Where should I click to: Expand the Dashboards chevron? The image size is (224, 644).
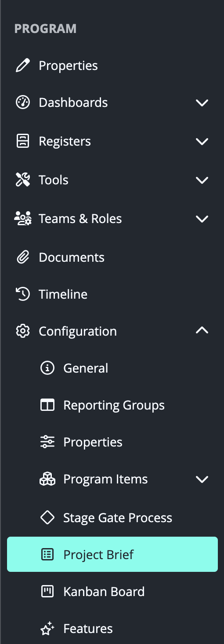point(202,103)
